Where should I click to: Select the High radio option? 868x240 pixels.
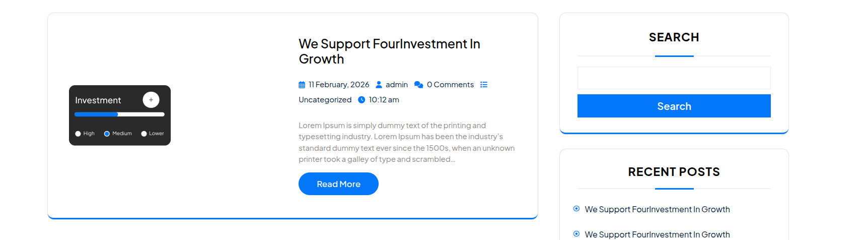click(x=78, y=134)
